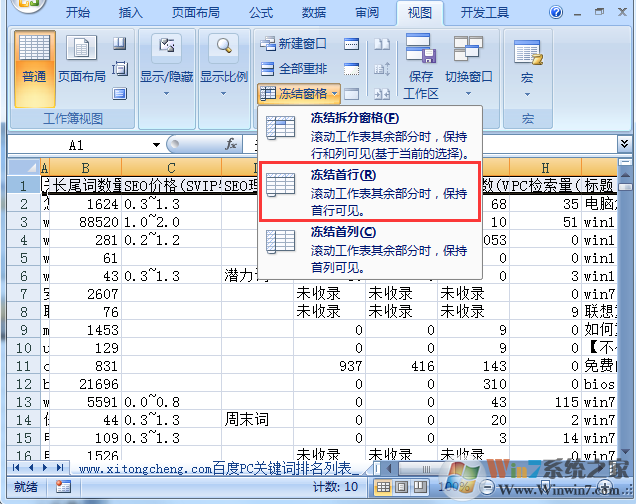
Task: Click the vertical scrollbar up arrow
Action: [x=625, y=175]
